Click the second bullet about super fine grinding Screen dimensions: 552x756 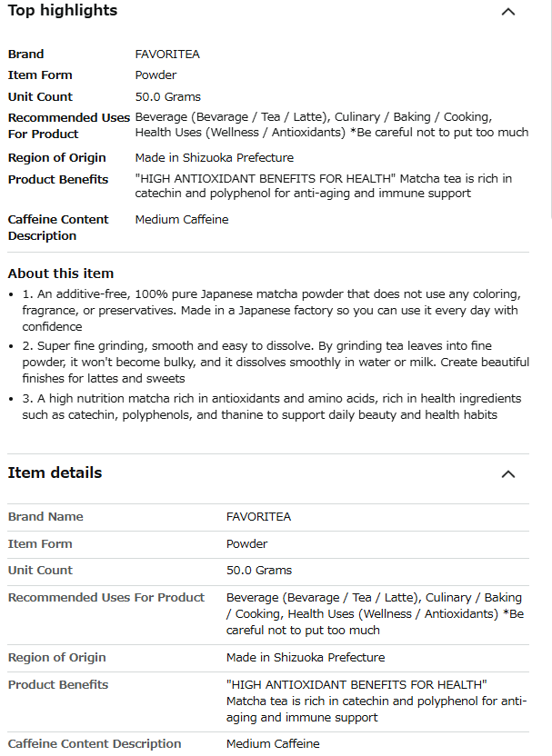[x=273, y=362]
